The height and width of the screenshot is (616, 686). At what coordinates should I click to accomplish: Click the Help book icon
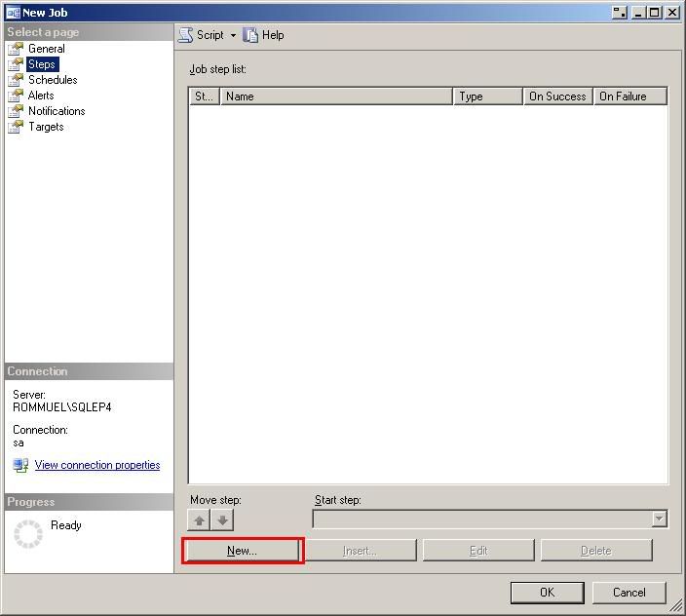[x=250, y=35]
